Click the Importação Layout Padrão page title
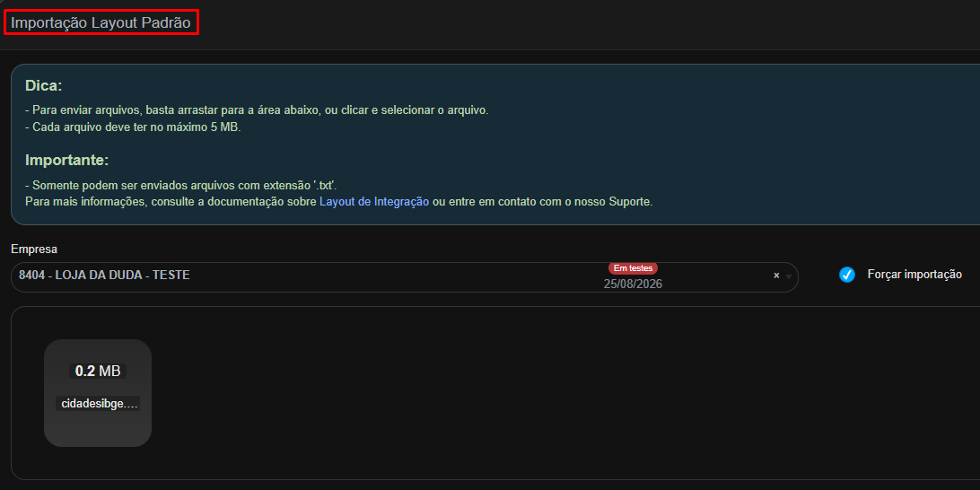The width and height of the screenshot is (980, 490). tap(101, 22)
